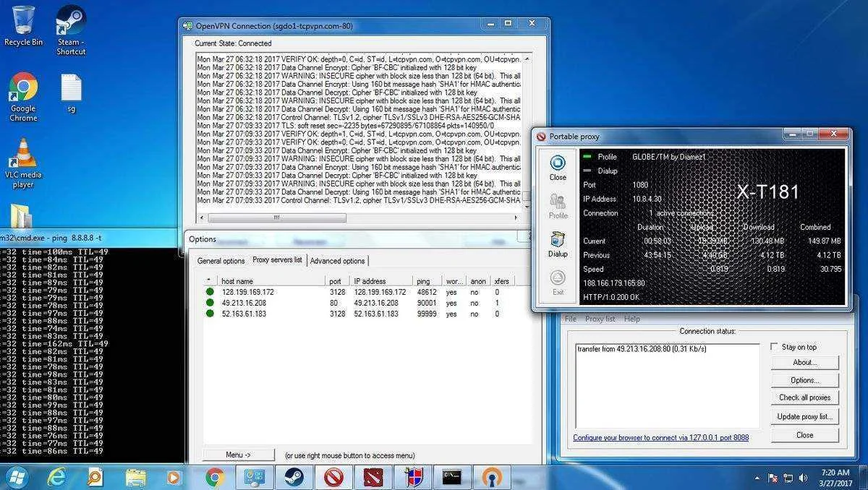The image size is (868, 490).
Task: Sort by host name column header
Action: tap(271, 281)
